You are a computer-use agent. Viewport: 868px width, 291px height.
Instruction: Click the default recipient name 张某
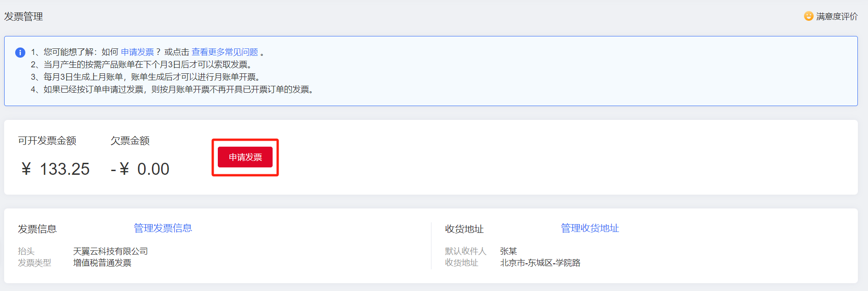click(508, 251)
